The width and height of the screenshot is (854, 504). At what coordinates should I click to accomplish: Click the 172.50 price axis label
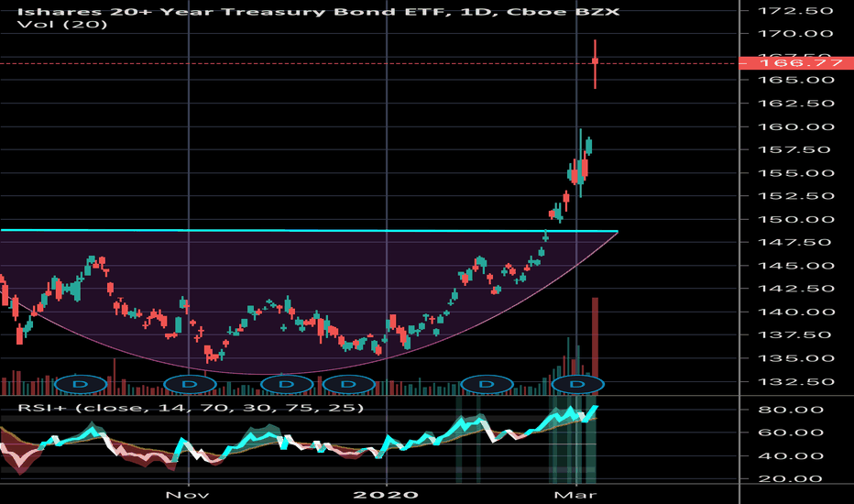pyautogui.click(x=795, y=11)
